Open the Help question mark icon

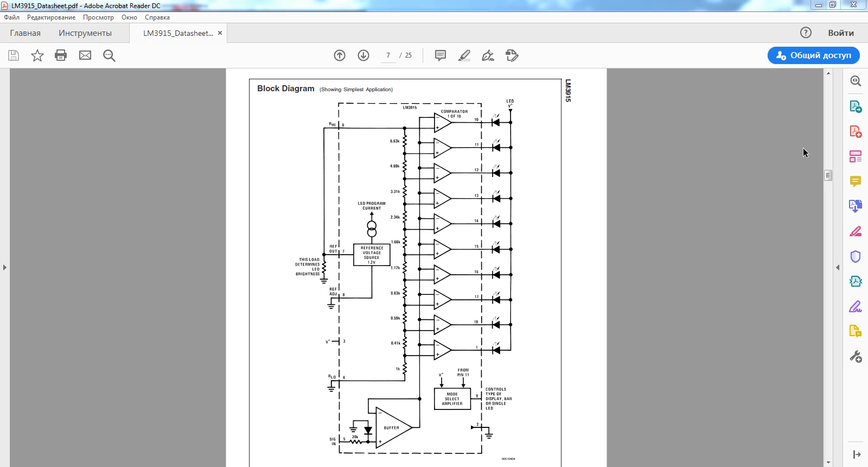click(x=806, y=33)
